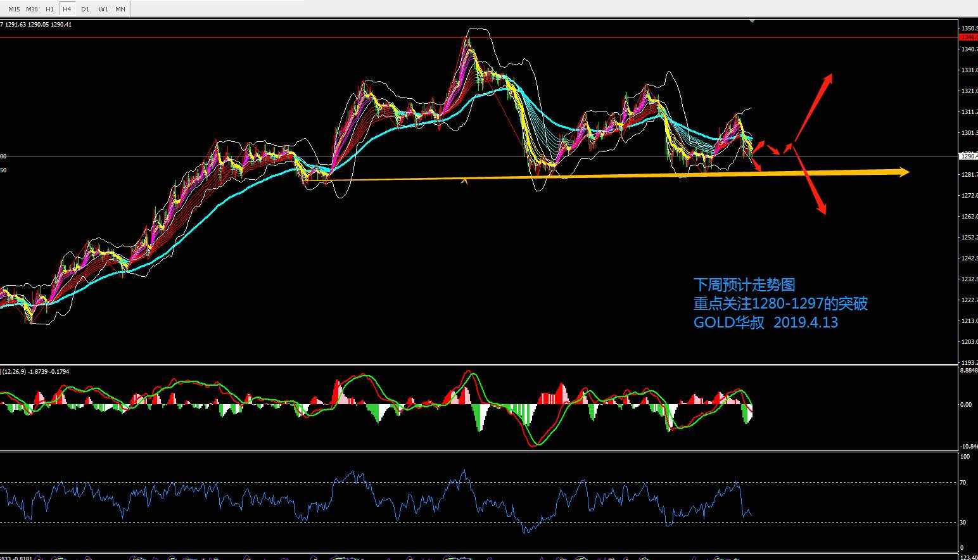
Task: Click the 1242.5 price scale label
Action: click(x=969, y=258)
